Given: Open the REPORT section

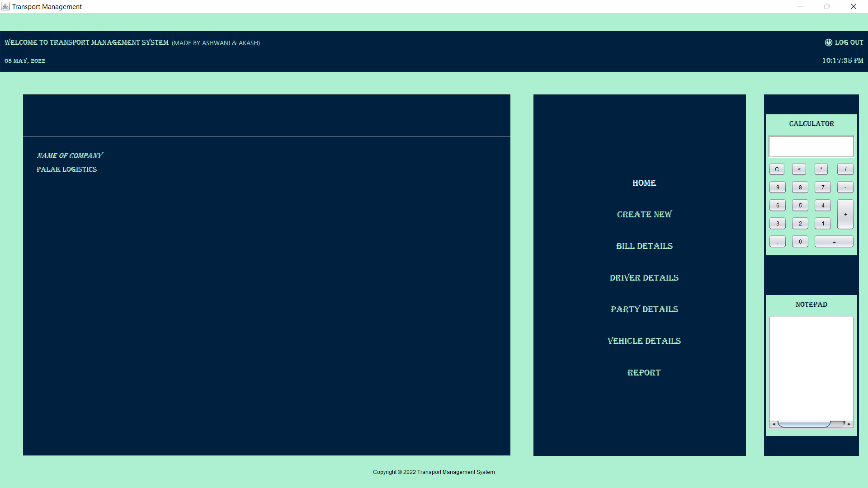Looking at the screenshot, I should [x=644, y=372].
